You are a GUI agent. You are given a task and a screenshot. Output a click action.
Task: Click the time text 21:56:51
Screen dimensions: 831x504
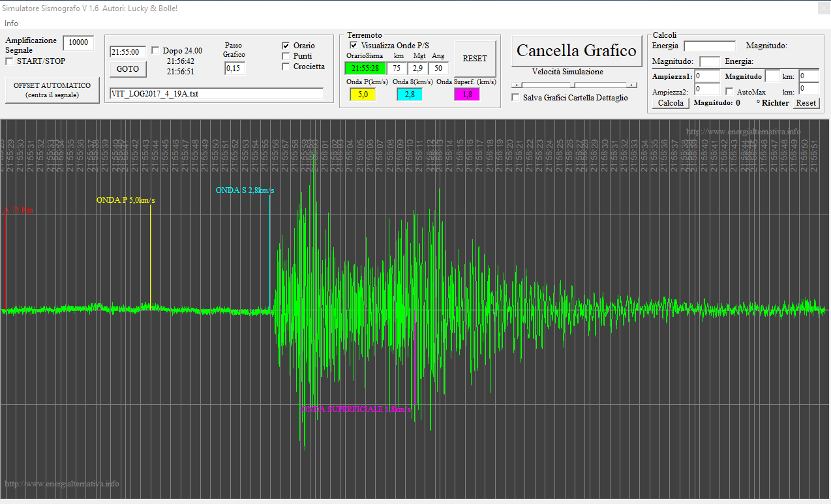pyautogui.click(x=181, y=72)
